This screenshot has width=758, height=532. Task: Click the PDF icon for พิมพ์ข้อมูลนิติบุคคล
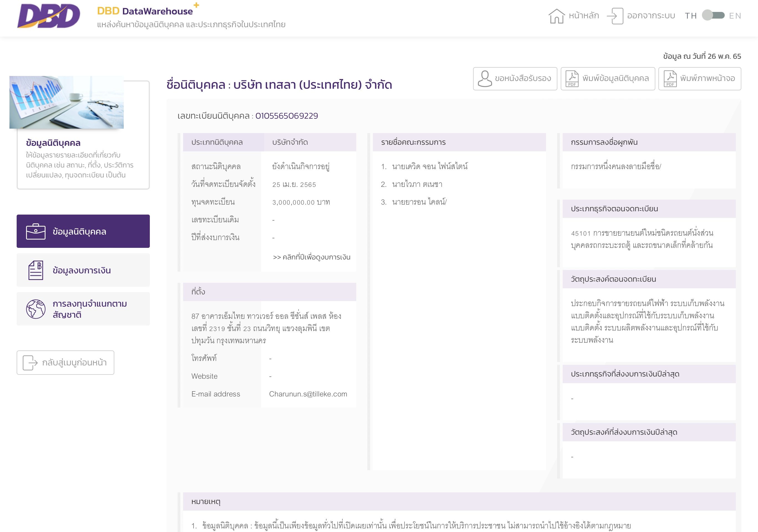point(572,78)
